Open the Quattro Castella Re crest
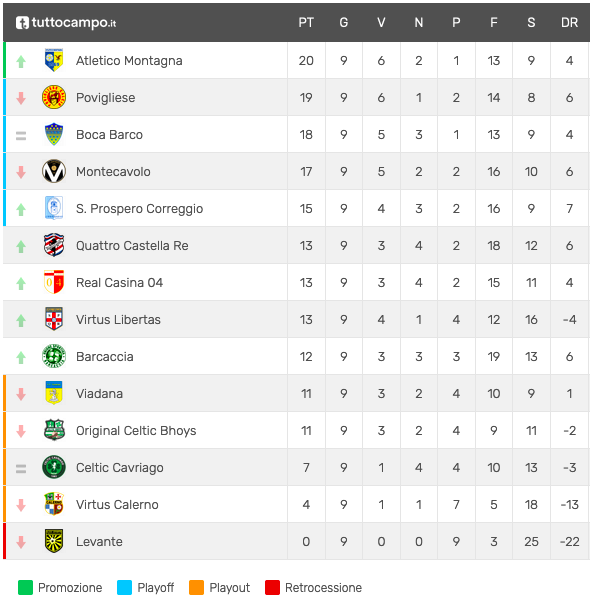This screenshot has width=590, height=603. (x=54, y=245)
